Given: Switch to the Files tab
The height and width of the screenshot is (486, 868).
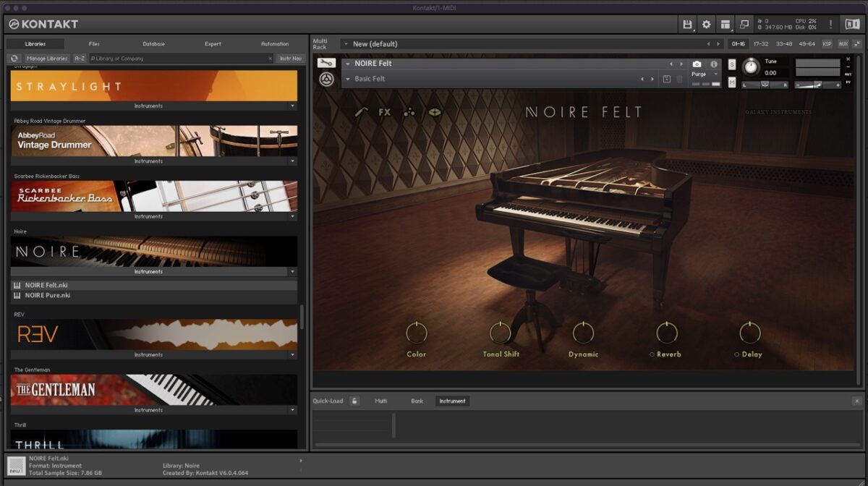Looking at the screenshot, I should [x=95, y=44].
